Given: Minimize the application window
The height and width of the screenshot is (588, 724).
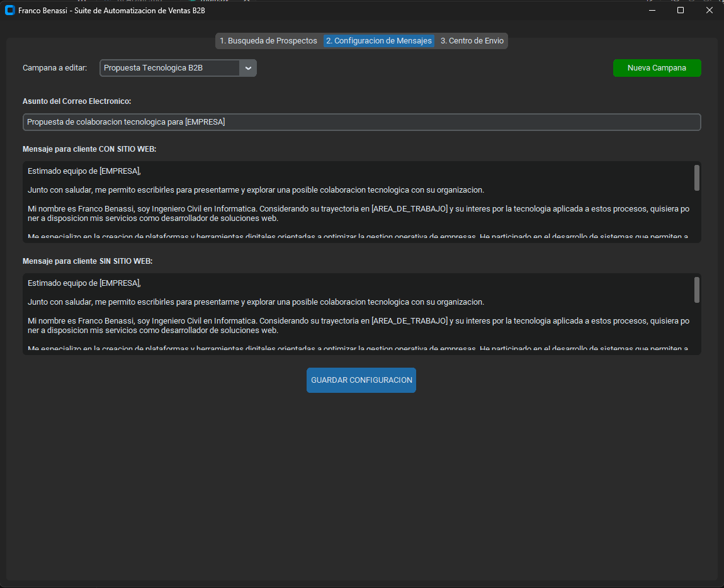Looking at the screenshot, I should point(652,10).
